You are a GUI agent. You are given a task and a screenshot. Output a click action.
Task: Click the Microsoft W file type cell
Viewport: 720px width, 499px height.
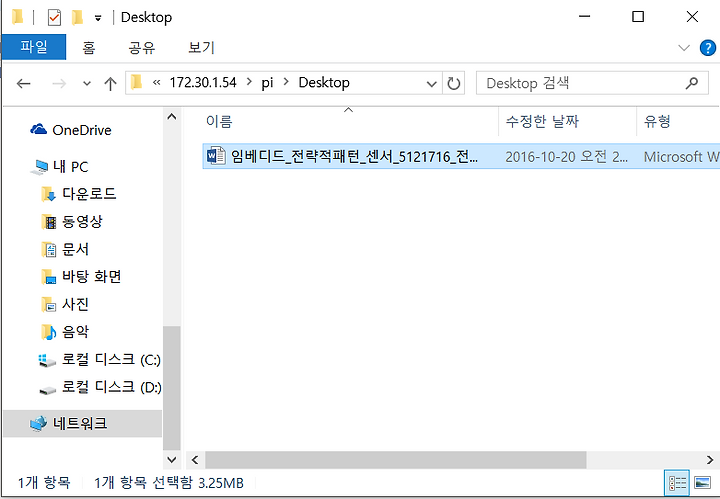tap(681, 157)
